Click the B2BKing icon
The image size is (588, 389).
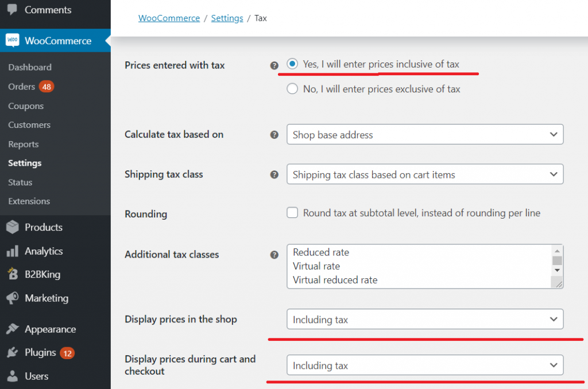13,274
